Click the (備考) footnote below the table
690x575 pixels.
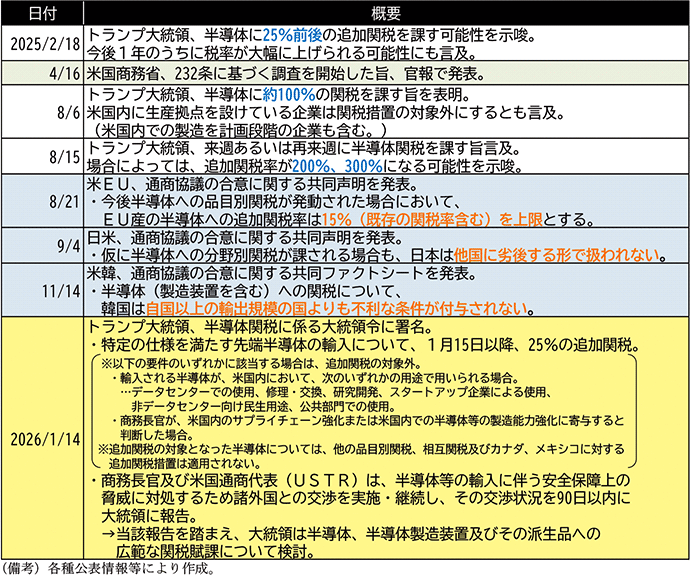tap(110, 567)
